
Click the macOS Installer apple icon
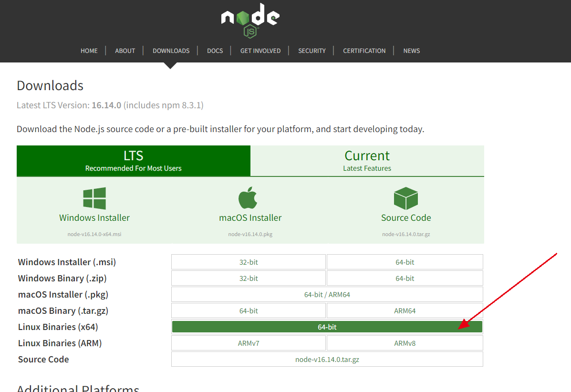click(248, 198)
